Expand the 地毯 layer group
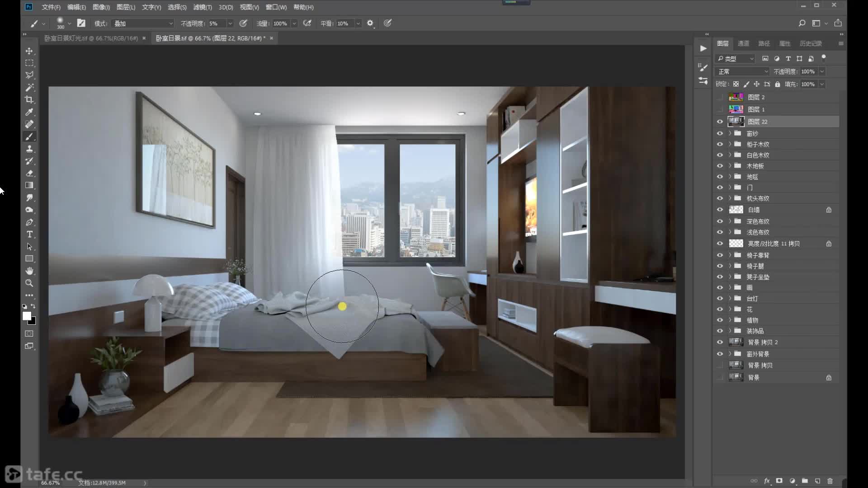 point(730,177)
